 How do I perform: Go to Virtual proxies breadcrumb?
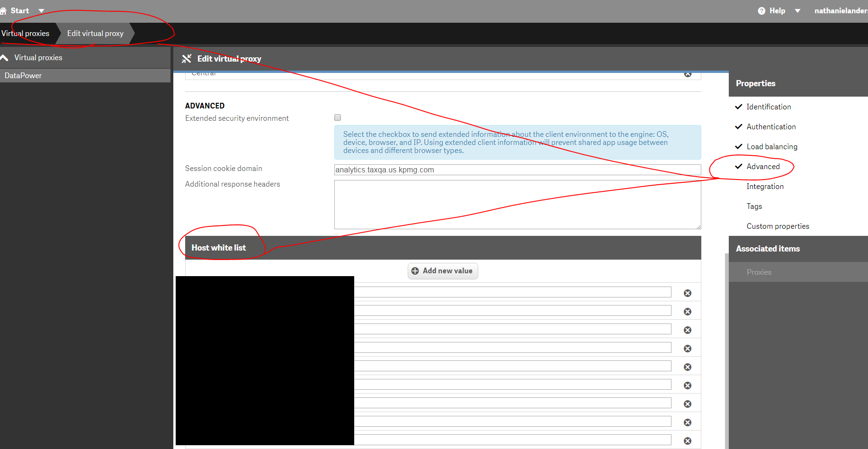point(26,33)
